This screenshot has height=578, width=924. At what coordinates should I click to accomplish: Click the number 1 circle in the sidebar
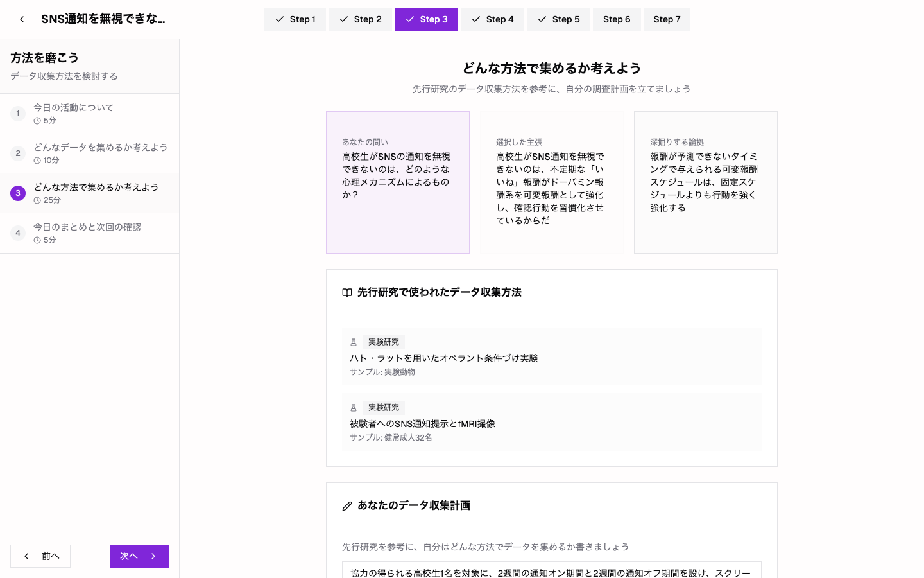pyautogui.click(x=18, y=114)
